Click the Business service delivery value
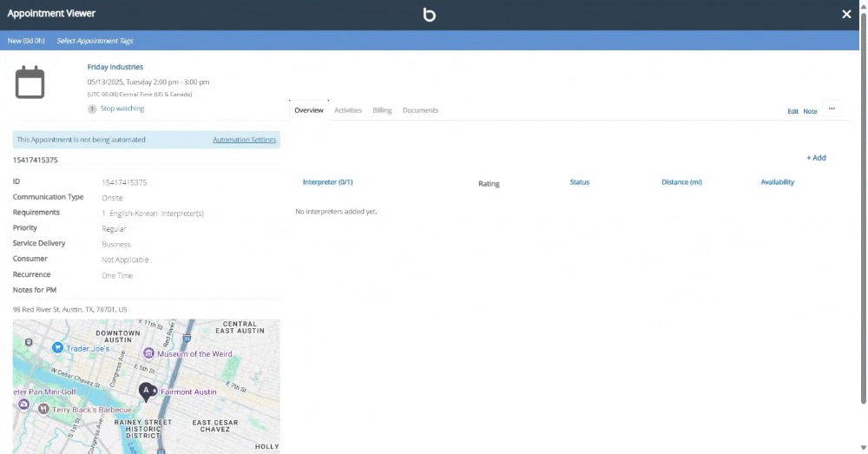 116,244
